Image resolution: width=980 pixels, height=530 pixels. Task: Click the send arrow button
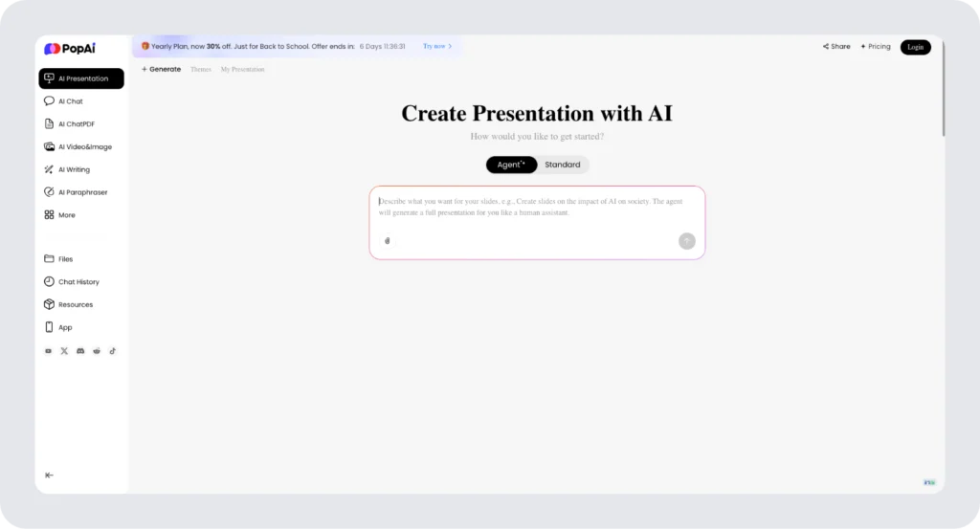click(687, 241)
